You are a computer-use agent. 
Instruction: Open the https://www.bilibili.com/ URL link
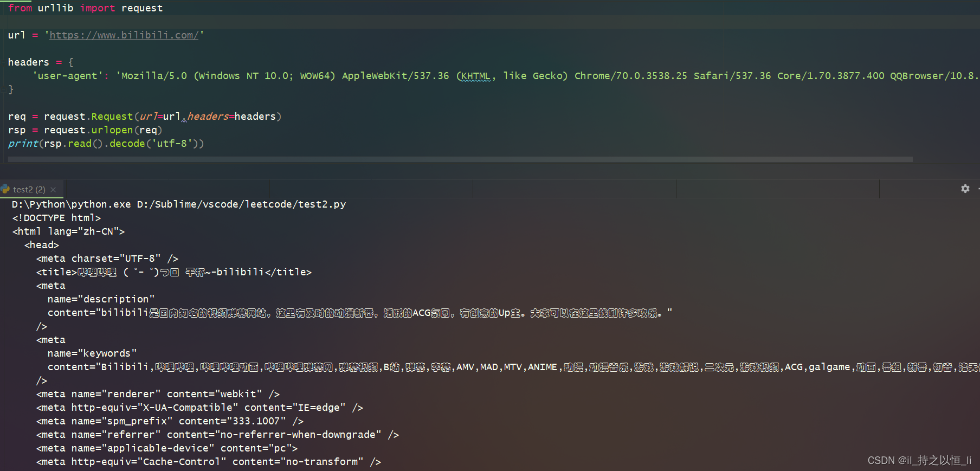point(124,35)
